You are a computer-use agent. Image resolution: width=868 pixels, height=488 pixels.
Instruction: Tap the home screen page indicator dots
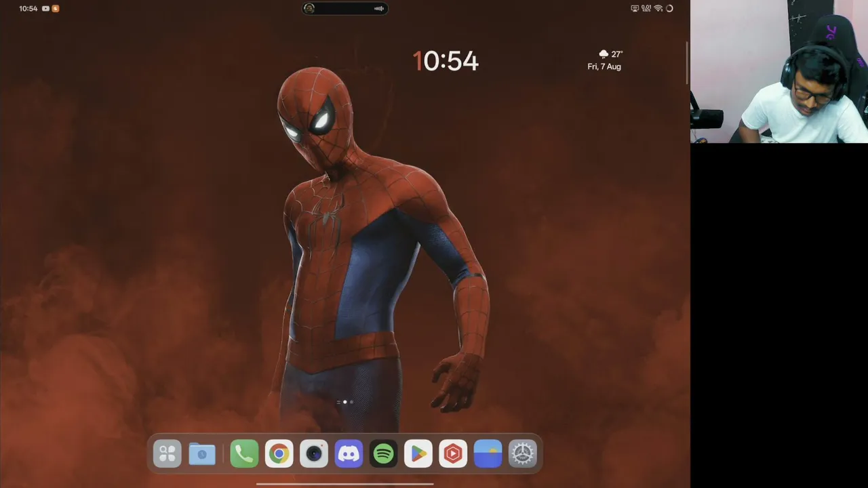(x=345, y=402)
